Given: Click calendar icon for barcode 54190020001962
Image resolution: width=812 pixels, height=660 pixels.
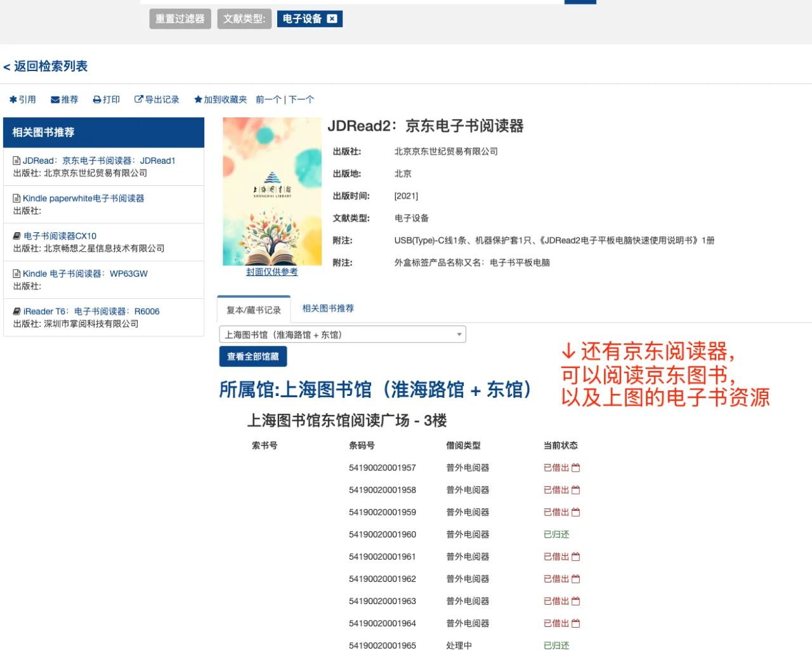Looking at the screenshot, I should click(x=576, y=579).
